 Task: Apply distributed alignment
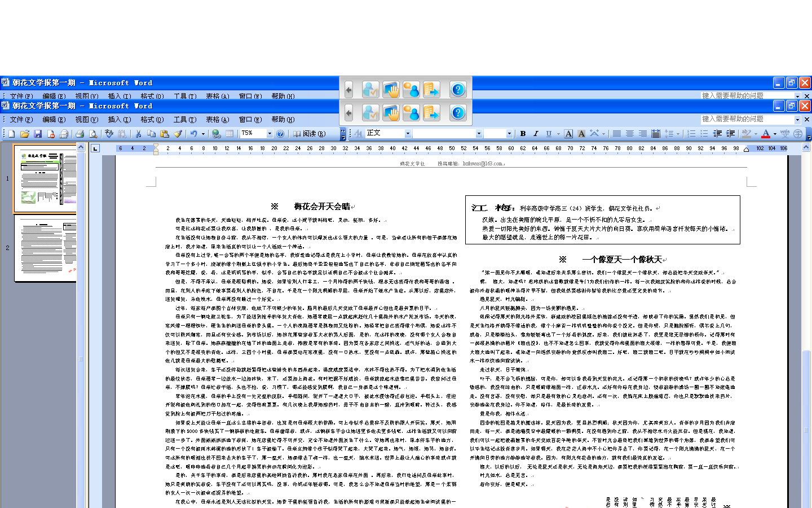pos(656,134)
